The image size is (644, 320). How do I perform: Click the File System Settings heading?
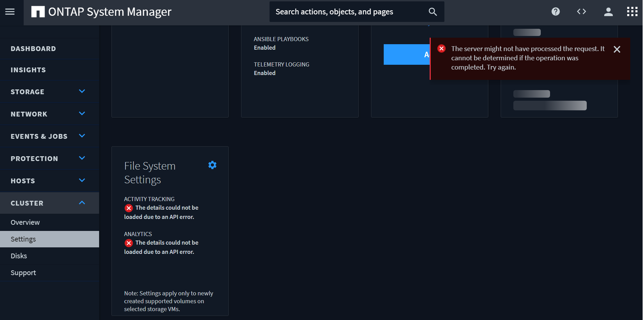click(x=150, y=173)
